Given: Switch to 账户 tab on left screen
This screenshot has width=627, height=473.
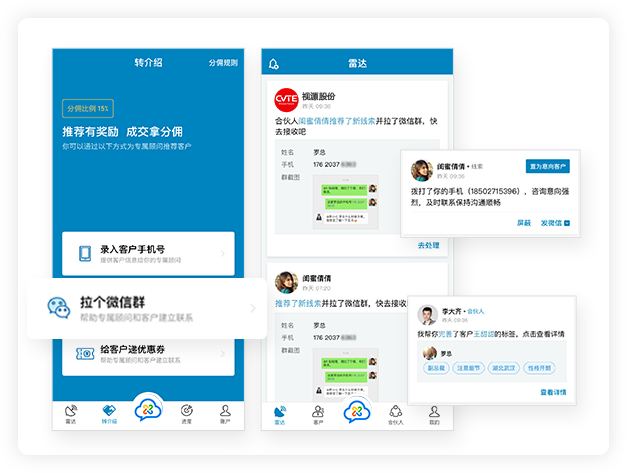Looking at the screenshot, I should click(226, 413).
